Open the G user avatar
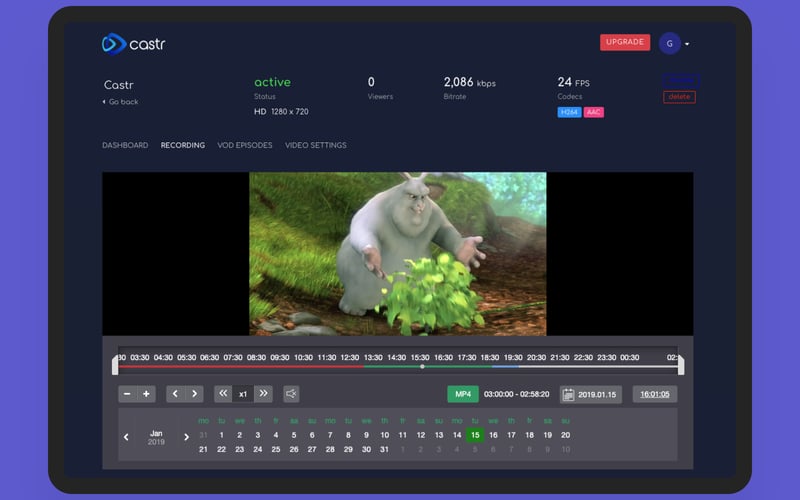Image resolution: width=800 pixels, height=500 pixels. 669,44
